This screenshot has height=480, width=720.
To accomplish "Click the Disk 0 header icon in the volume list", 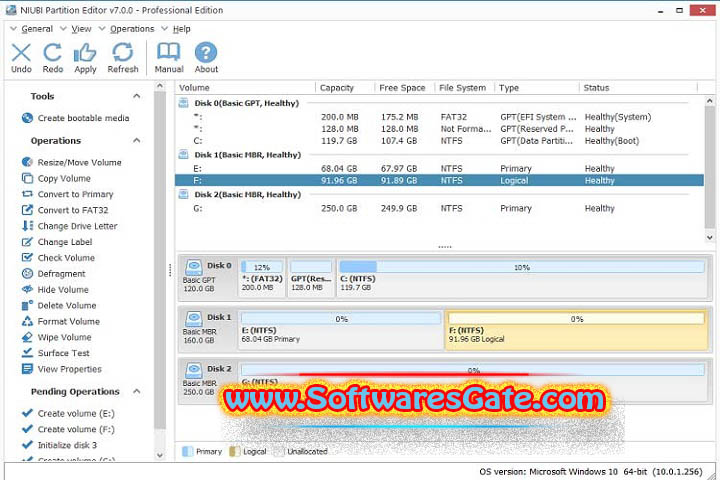I will pyautogui.click(x=183, y=103).
